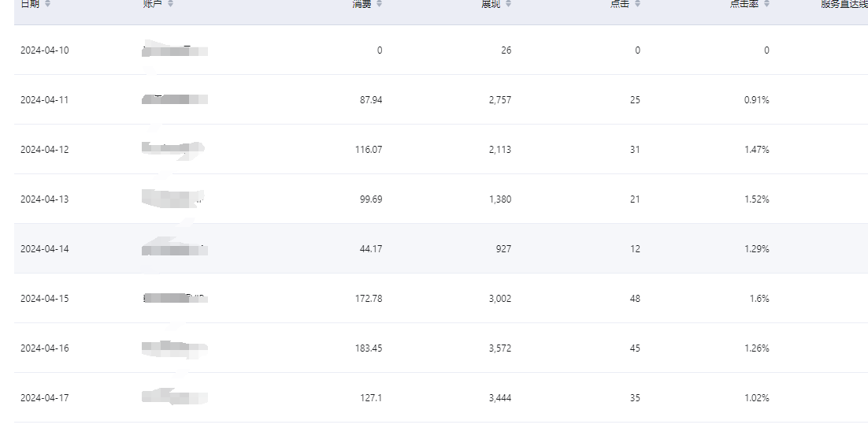Sort by 点击 using its arrow icon

(x=637, y=4)
